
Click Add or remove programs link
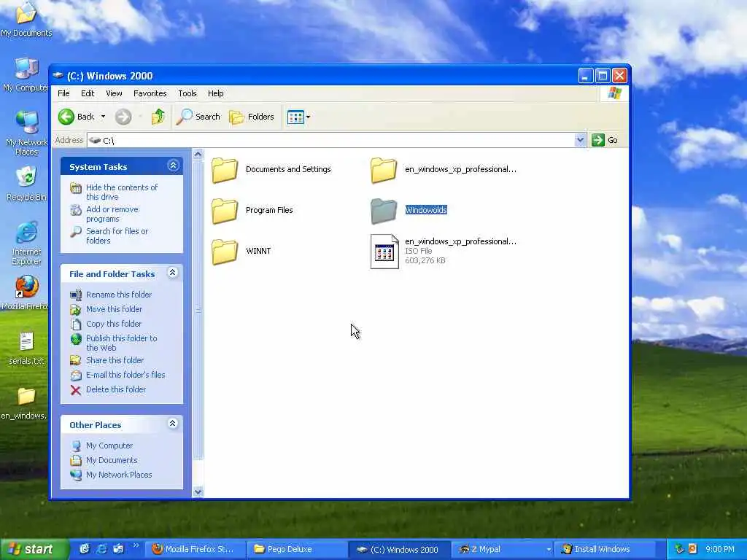point(112,214)
